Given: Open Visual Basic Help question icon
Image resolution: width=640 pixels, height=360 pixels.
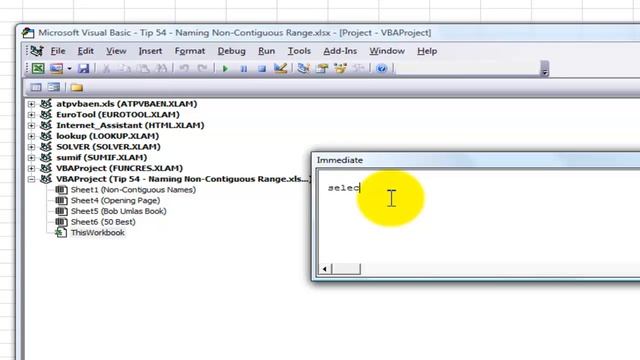Looking at the screenshot, I should pos(382,68).
